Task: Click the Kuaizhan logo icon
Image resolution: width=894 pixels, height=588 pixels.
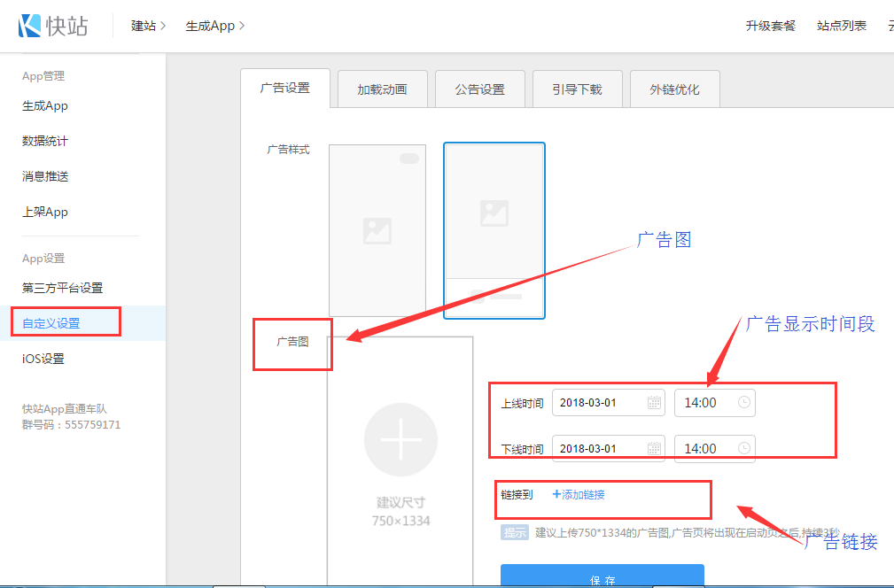Action: click(30, 25)
